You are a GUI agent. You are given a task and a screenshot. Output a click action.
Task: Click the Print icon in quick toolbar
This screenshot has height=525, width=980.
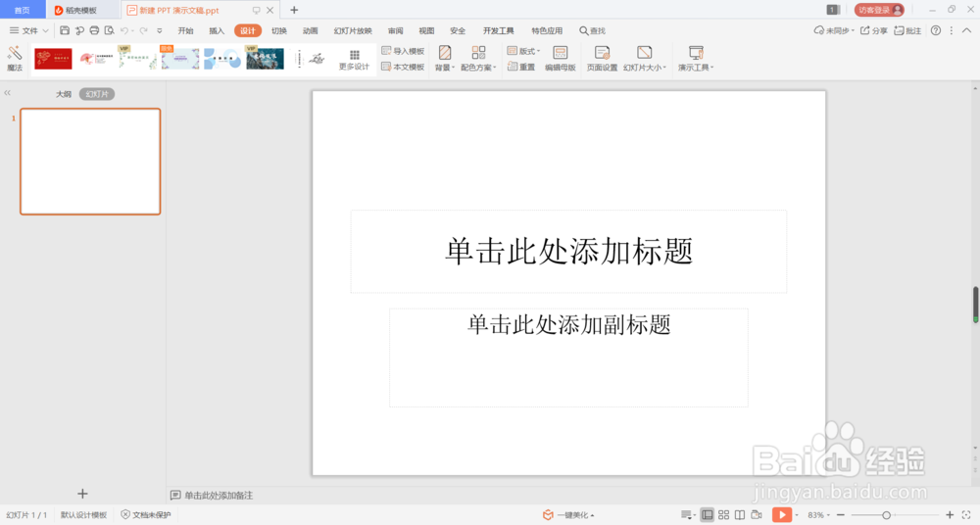click(x=94, y=30)
